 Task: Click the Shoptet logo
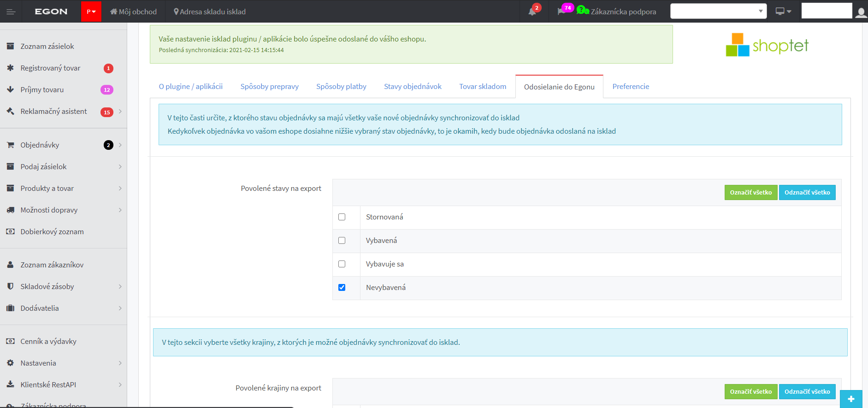pyautogui.click(x=767, y=45)
